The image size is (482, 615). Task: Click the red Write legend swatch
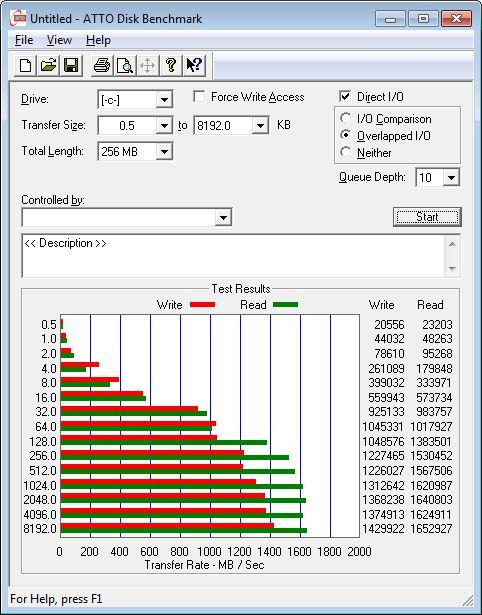coord(202,304)
